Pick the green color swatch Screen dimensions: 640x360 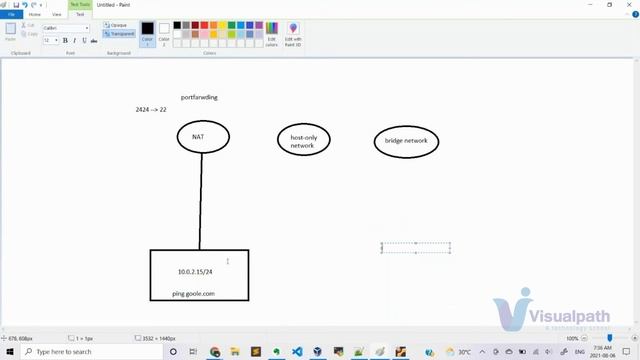(231, 25)
